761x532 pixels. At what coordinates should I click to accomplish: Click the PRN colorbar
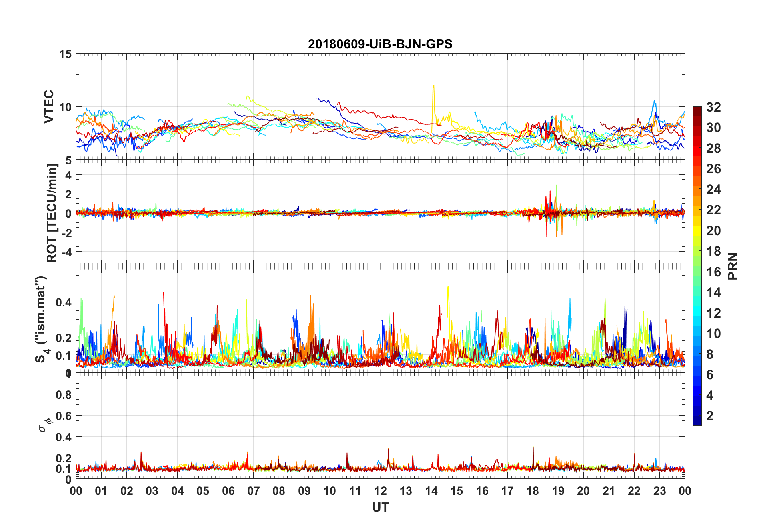(697, 266)
